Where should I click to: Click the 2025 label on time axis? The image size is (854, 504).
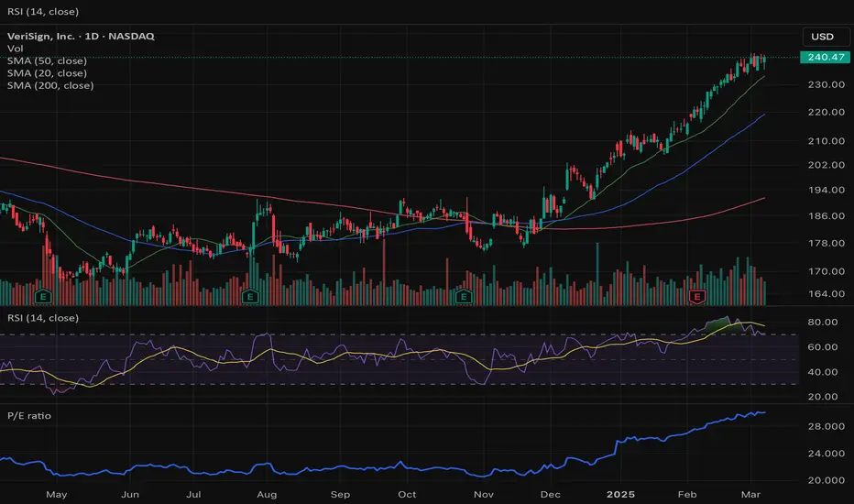(x=621, y=495)
